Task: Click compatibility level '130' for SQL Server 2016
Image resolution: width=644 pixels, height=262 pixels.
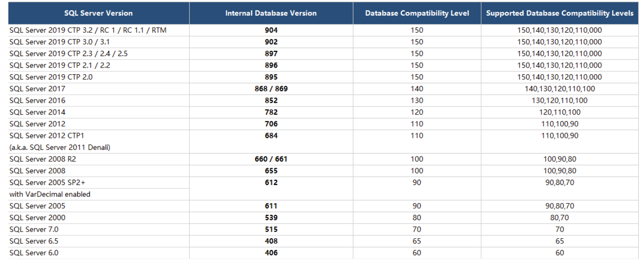Action: pos(417,100)
